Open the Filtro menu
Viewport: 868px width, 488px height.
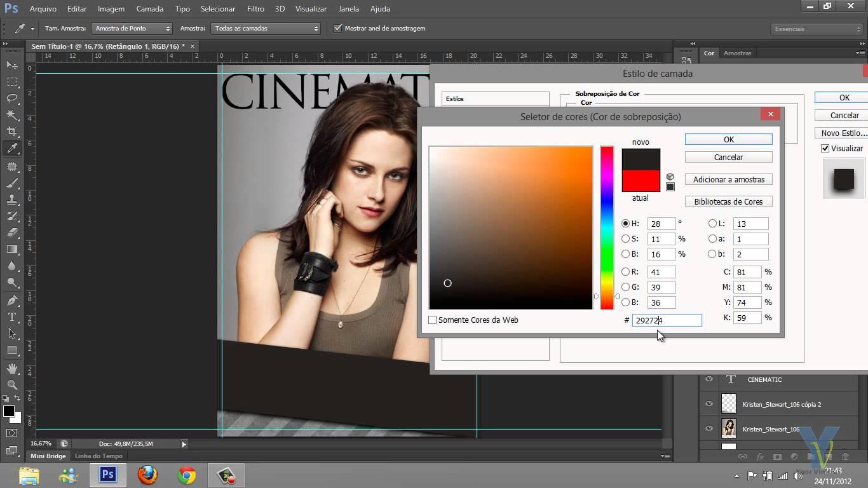[255, 9]
